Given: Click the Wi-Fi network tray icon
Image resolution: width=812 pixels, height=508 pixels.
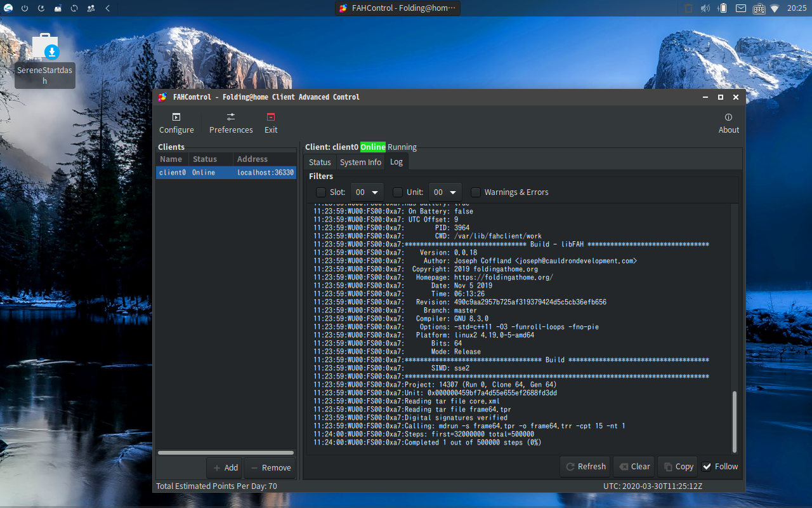Looking at the screenshot, I should click(x=774, y=8).
